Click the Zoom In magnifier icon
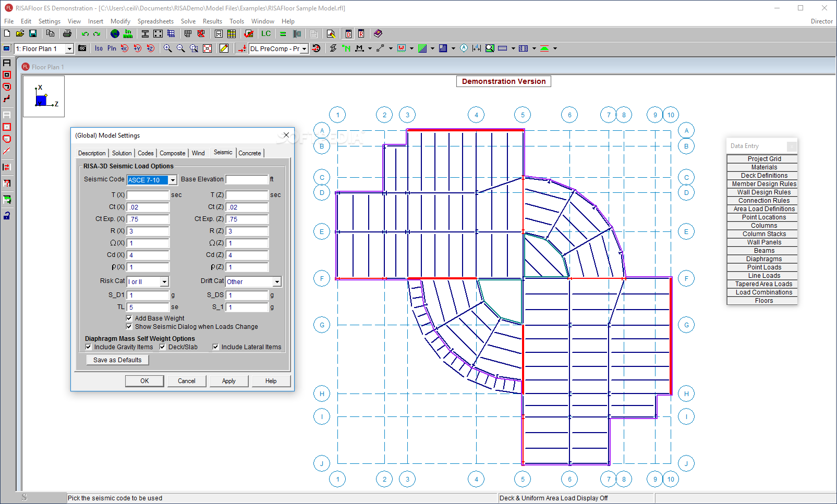This screenshot has height=504, width=837. coord(167,48)
